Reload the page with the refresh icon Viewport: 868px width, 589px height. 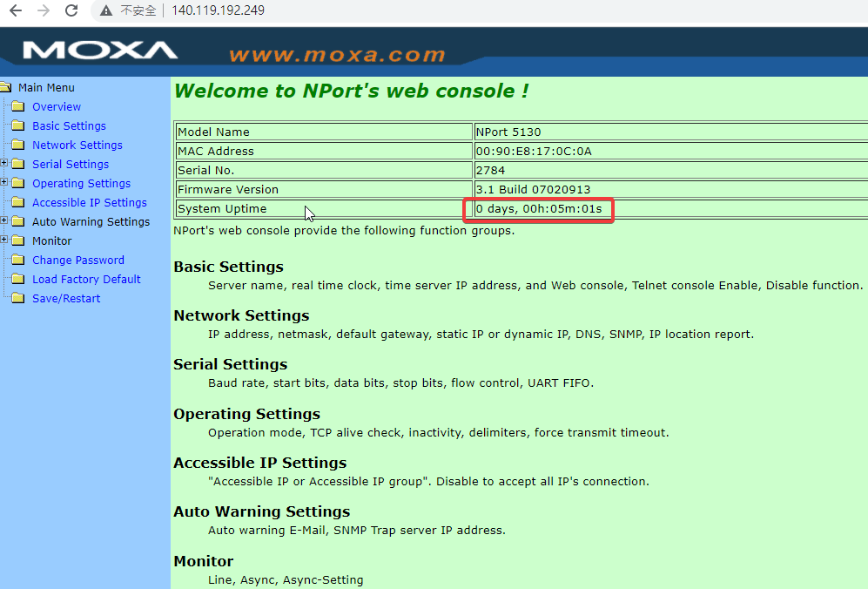71,10
